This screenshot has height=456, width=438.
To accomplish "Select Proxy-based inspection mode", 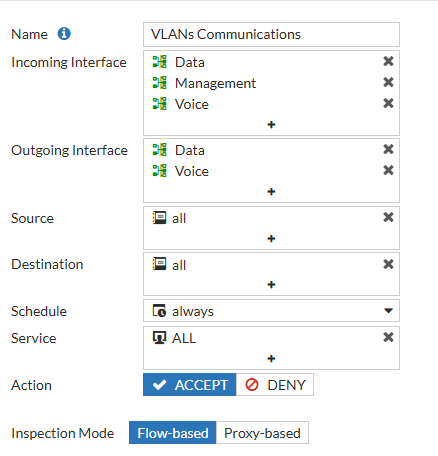I will click(262, 433).
